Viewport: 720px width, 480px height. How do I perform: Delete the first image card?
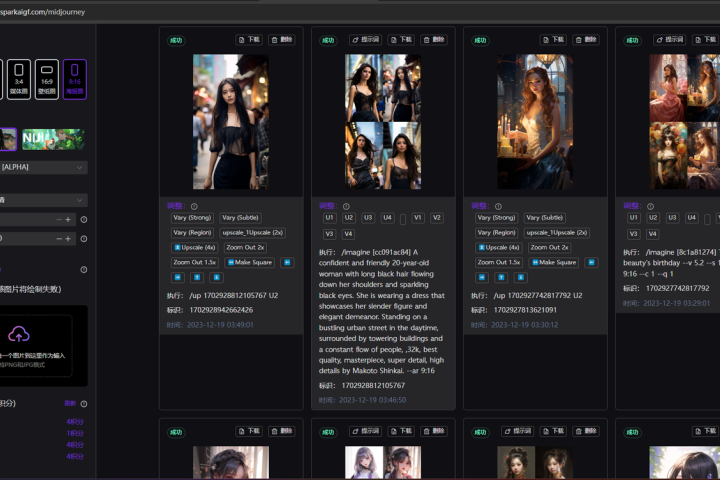[282, 40]
